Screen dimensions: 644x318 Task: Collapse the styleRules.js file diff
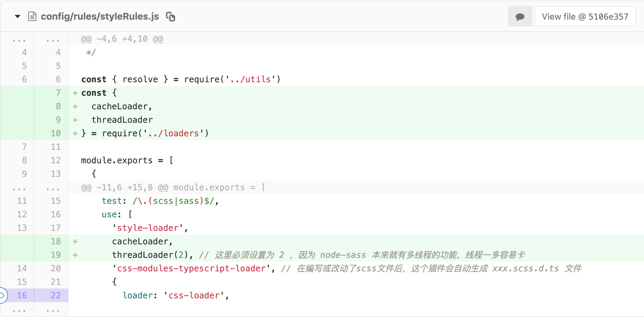click(18, 17)
